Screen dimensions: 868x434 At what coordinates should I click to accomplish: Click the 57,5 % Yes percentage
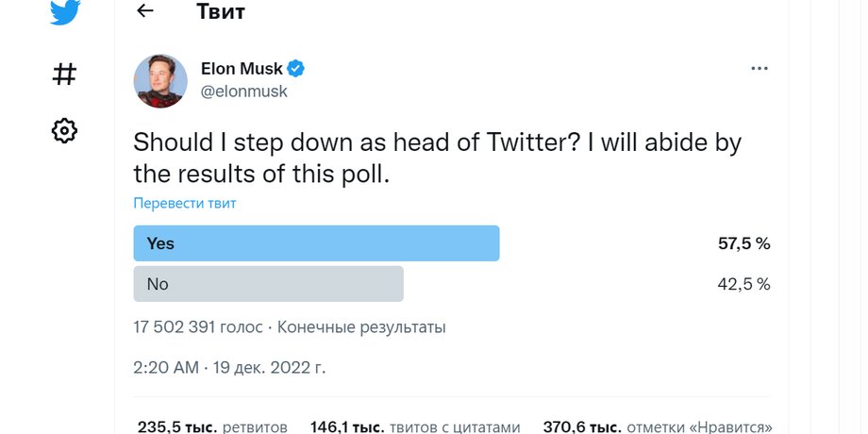tap(743, 243)
